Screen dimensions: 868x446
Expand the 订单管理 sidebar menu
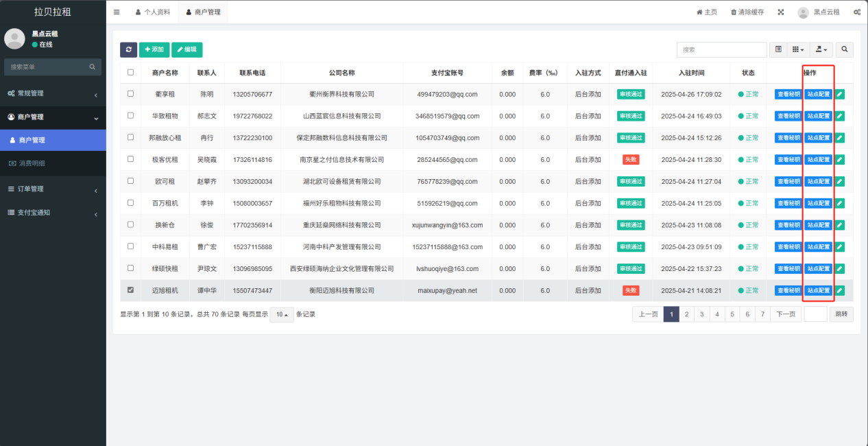coord(53,189)
